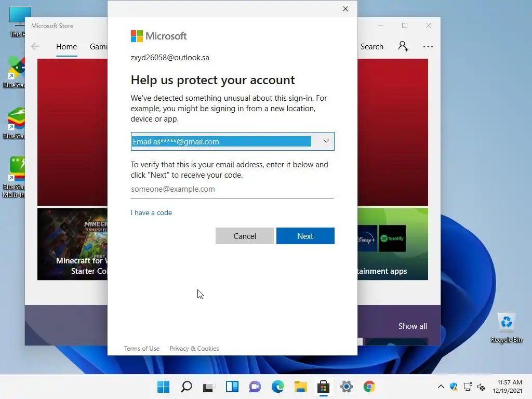Screen dimensions: 532x399
Task: Click the back arrow in Microsoft Store
Action: click(35, 46)
